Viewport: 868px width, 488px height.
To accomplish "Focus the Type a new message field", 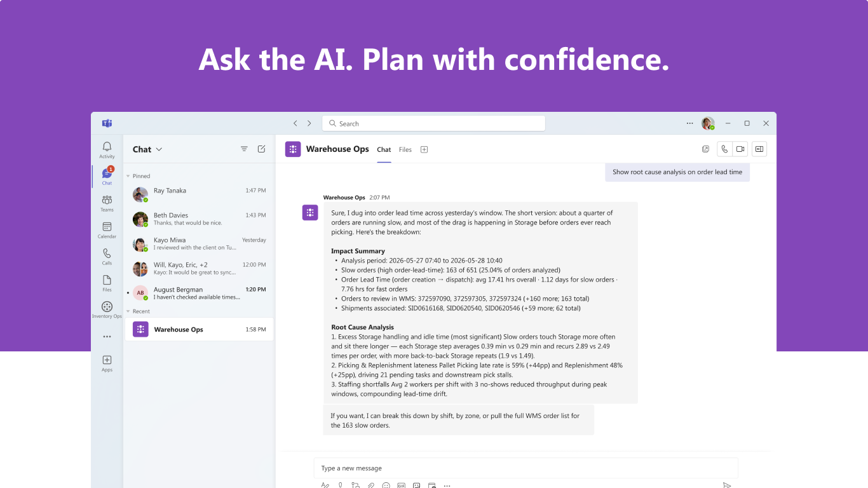I will pos(526,468).
